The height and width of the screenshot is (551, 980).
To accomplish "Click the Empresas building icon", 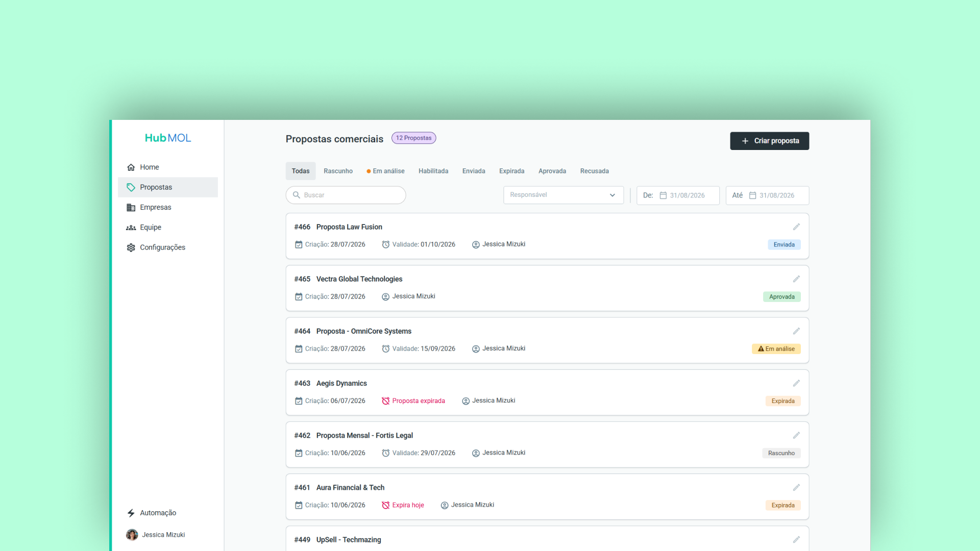I will [131, 207].
